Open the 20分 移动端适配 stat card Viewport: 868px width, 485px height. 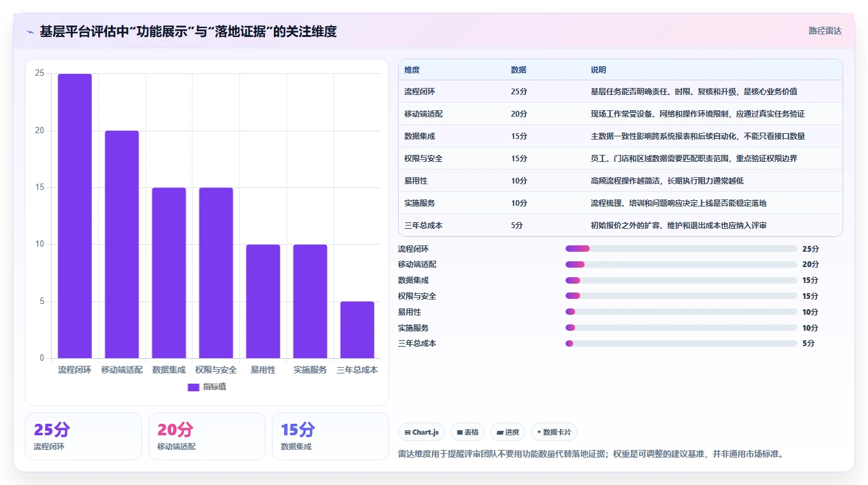(x=207, y=436)
